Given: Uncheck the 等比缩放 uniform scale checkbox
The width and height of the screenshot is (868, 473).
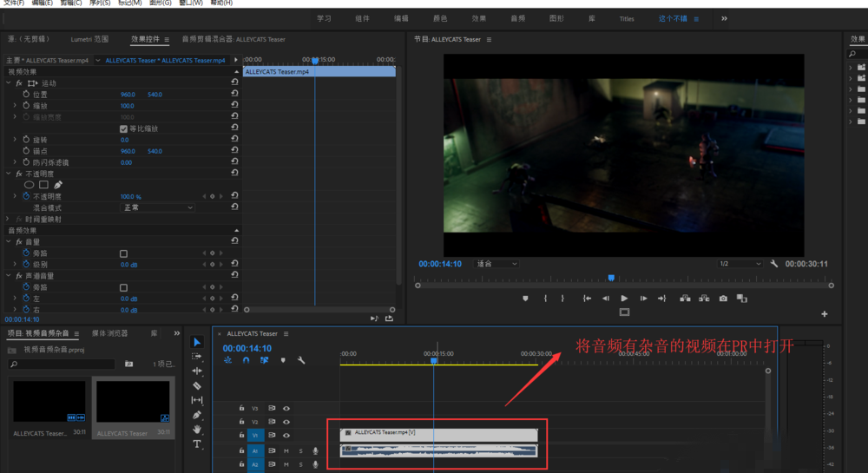Looking at the screenshot, I should click(124, 128).
